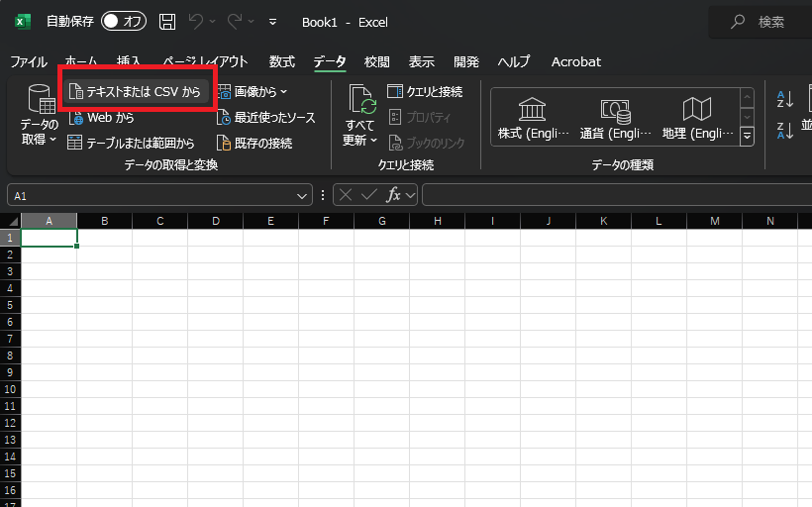Click ブックのリンク button
This screenshot has width=812, height=507.
coord(426,143)
